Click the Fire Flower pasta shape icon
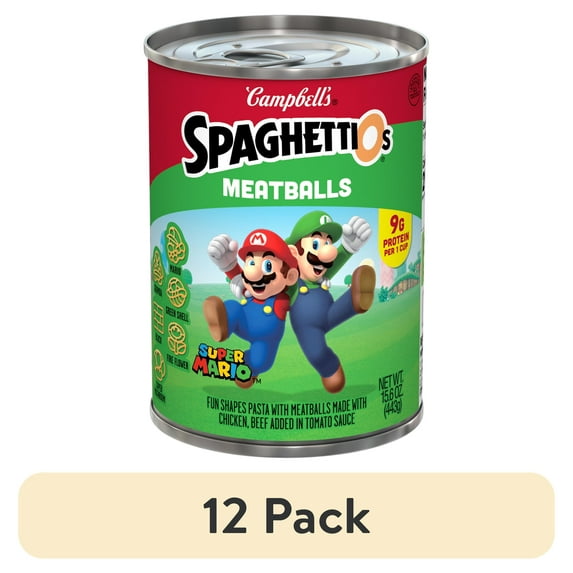This screenshot has height=573, width=573. [x=177, y=338]
